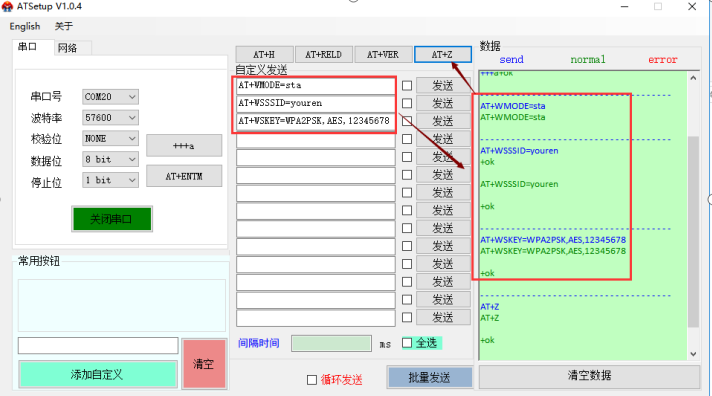The image size is (712, 396).
Task: Click the down arrow of data log scrollbar
Action: point(693,354)
